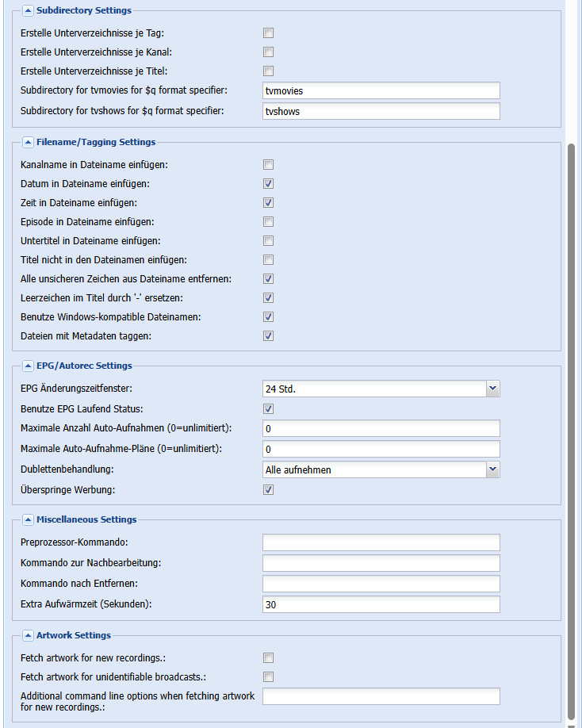Image resolution: width=582 pixels, height=728 pixels.
Task: Tick 'Kanalname in Dateiname einfügen' checkbox
Action: click(268, 165)
